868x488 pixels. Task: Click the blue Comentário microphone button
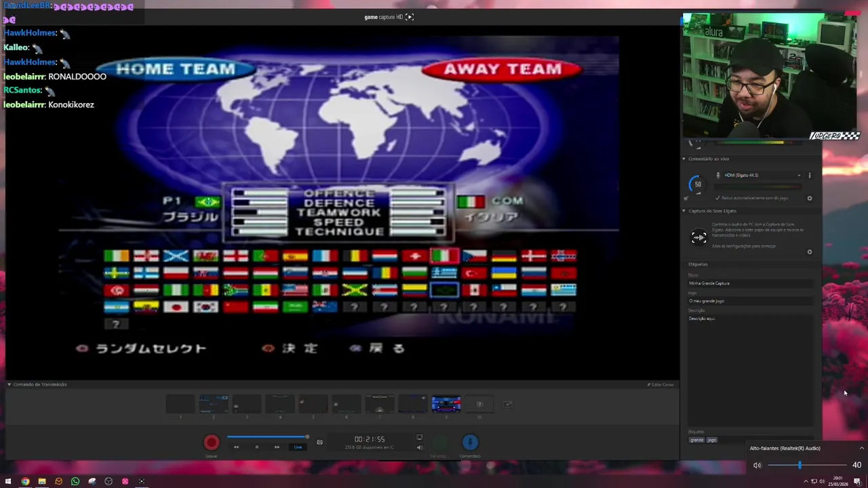click(x=470, y=443)
